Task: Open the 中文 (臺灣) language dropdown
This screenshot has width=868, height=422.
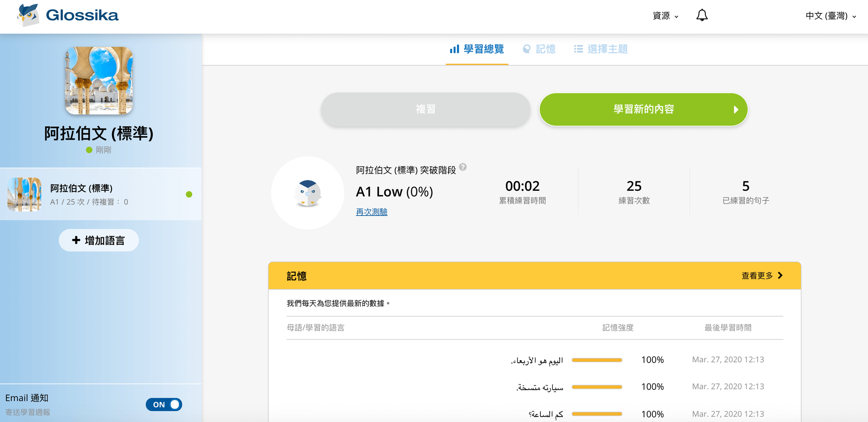Action: click(x=831, y=16)
